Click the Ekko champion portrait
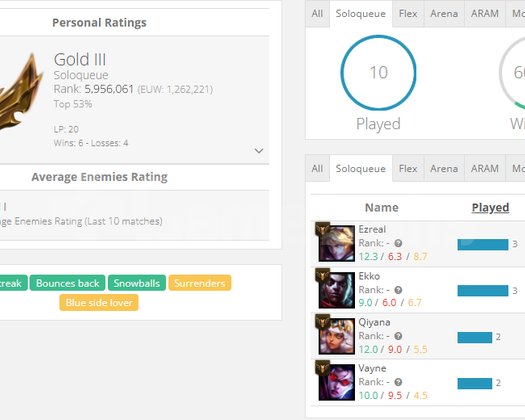This screenshot has width=525, height=420. click(337, 290)
